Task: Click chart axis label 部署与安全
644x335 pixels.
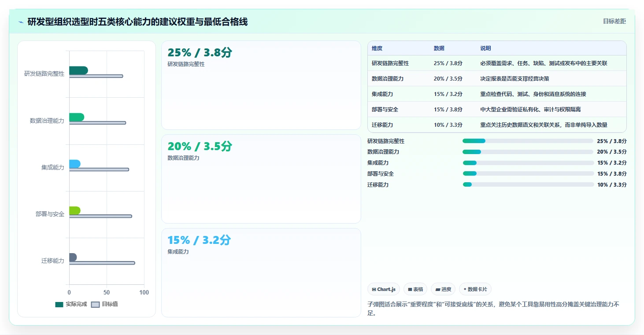Action: click(x=50, y=214)
